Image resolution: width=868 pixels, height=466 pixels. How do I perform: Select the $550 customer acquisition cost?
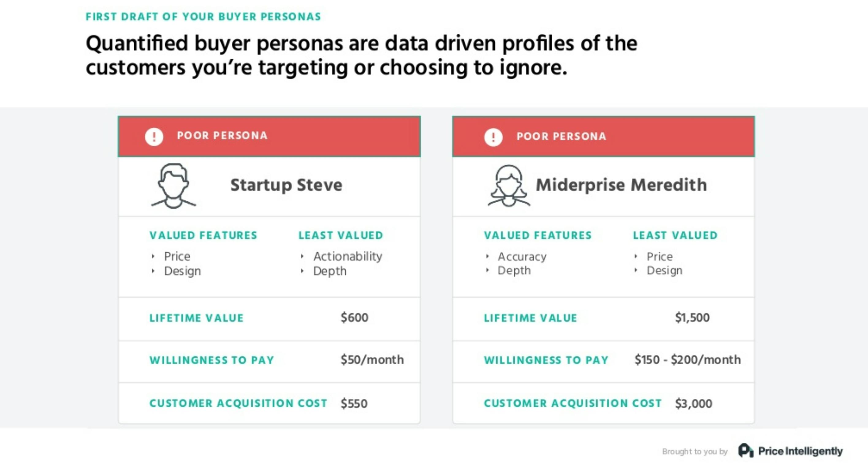pyautogui.click(x=354, y=403)
